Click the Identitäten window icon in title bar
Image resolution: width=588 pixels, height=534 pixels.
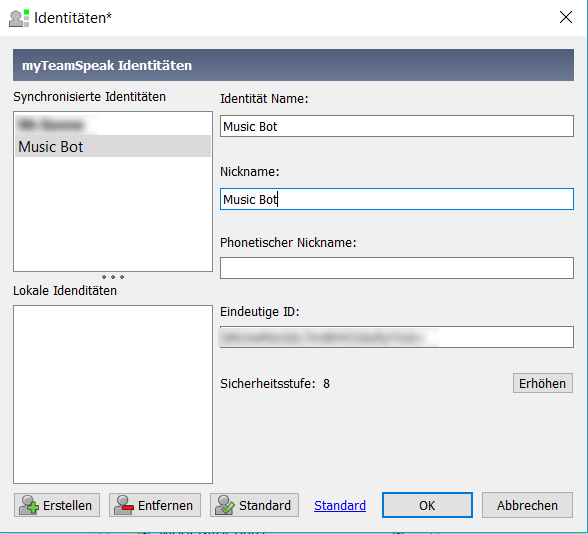19,18
